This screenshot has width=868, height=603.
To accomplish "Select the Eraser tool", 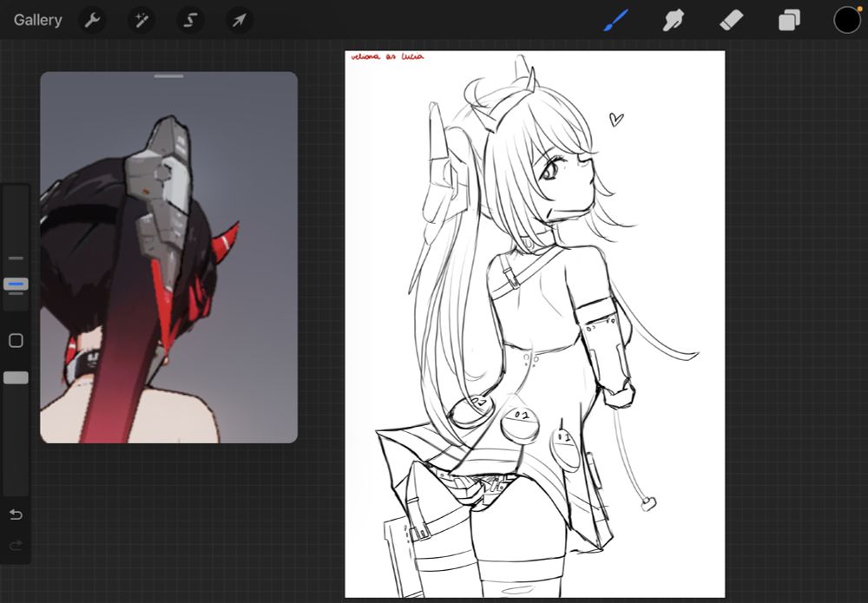I will [731, 21].
